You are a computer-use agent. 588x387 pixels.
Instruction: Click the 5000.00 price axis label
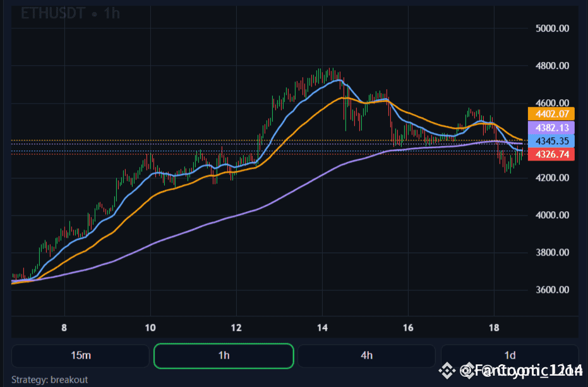click(x=551, y=28)
